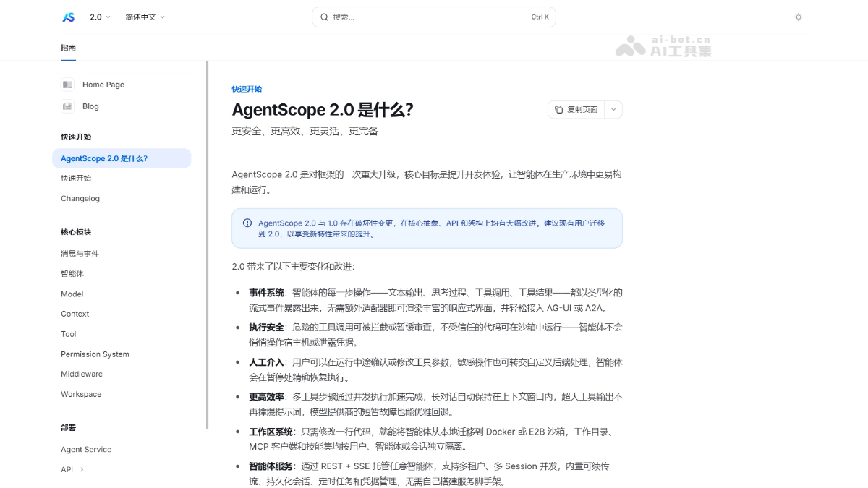Toggle the light/dark theme sun icon
This screenshot has height=488, width=868.
799,17
